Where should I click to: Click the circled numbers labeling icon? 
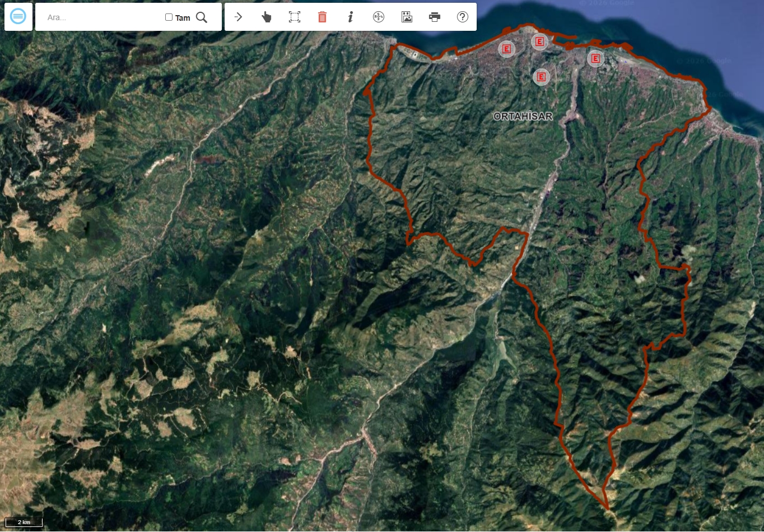(x=379, y=17)
